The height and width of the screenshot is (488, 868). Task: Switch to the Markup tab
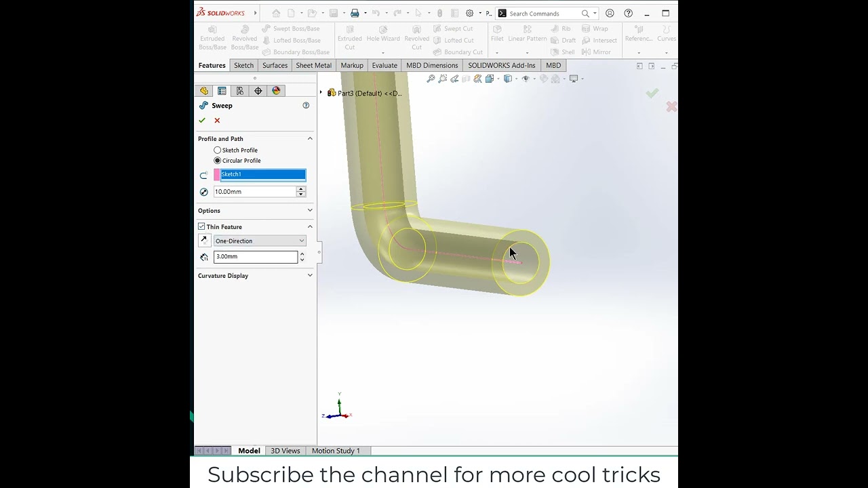tap(352, 66)
